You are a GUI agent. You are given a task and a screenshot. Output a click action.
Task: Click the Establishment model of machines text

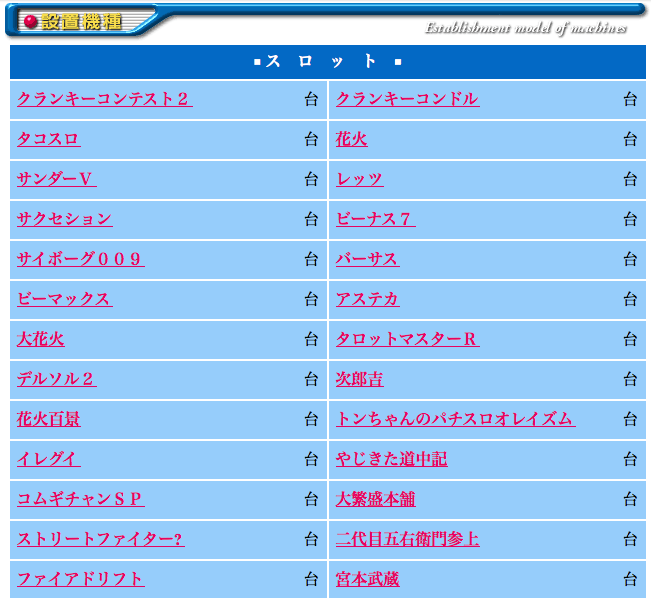click(526, 28)
